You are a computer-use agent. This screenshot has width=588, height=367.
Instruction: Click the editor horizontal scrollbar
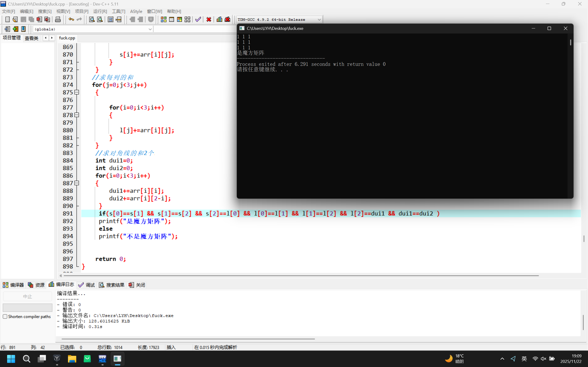click(x=301, y=275)
